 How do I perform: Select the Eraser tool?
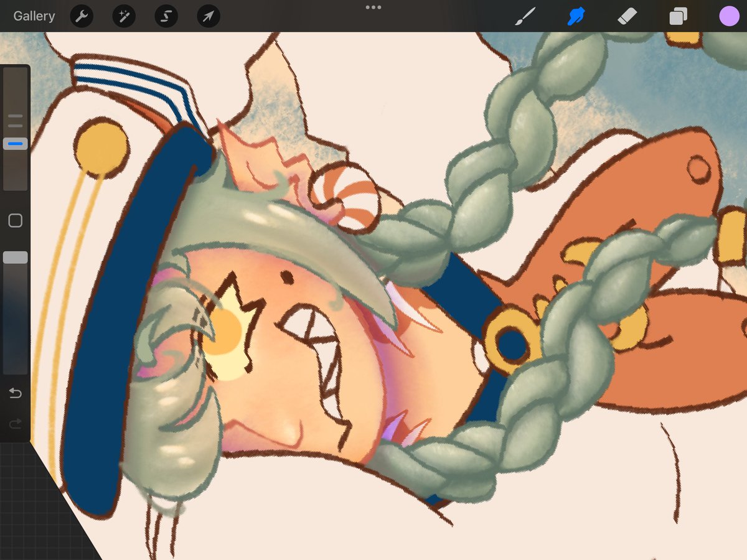point(627,16)
